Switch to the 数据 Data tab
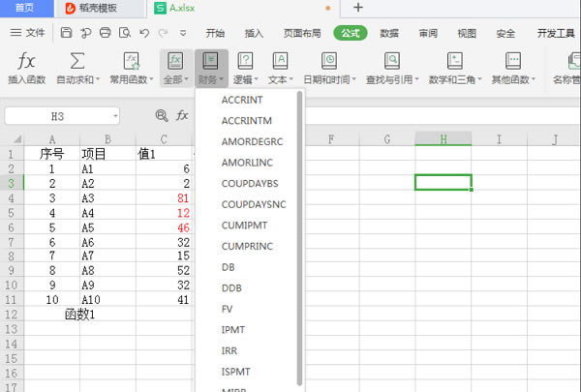 [389, 33]
